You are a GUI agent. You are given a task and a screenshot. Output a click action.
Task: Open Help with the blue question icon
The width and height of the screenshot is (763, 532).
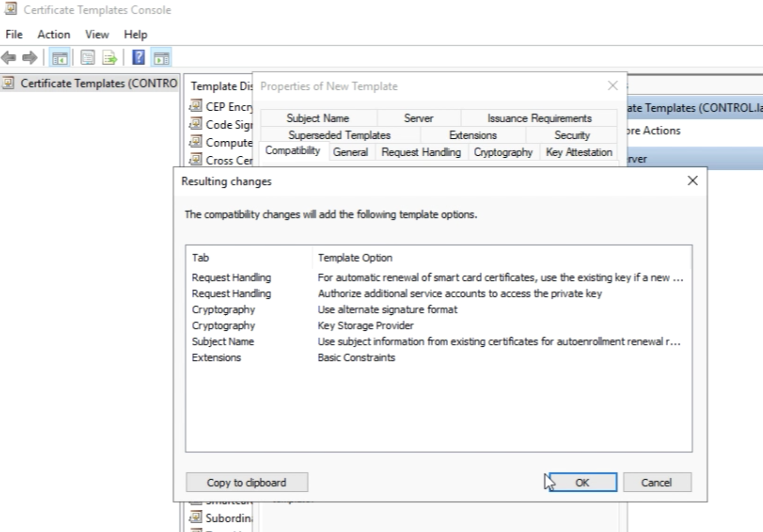138,58
